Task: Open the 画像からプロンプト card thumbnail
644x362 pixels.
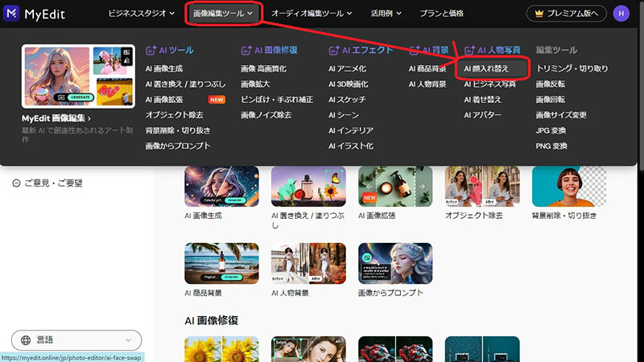Action: click(395, 264)
